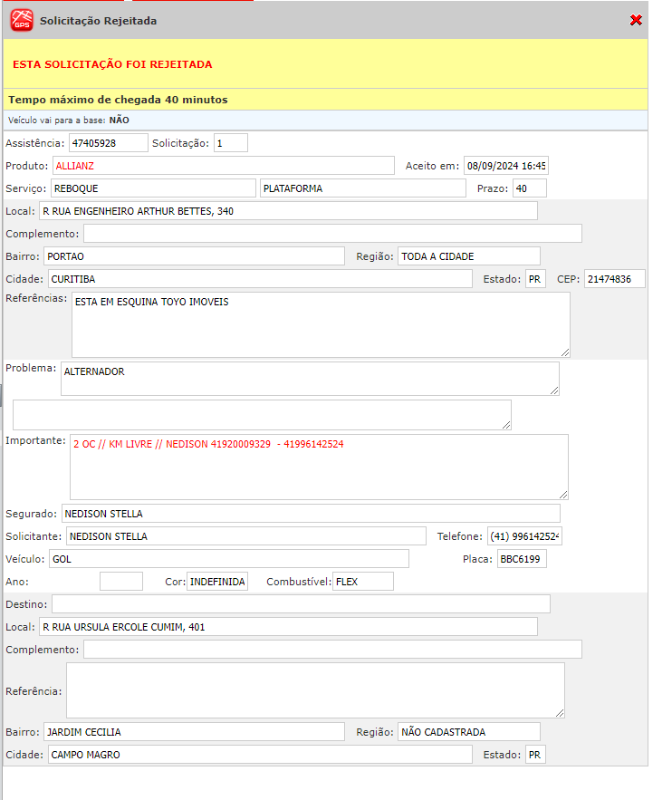Click the Cidade field showing CAMPO MAGRO
672x800 pixels.
pyautogui.click(x=260, y=755)
